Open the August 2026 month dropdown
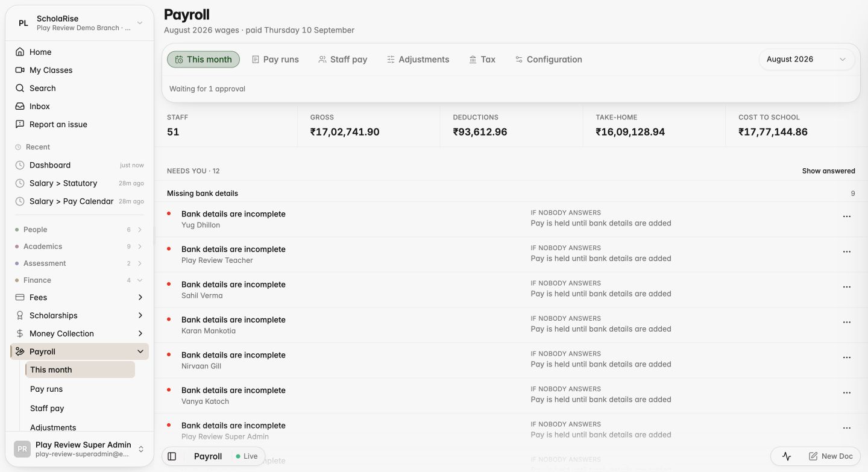Screen dimensions: 868x472 point(807,59)
